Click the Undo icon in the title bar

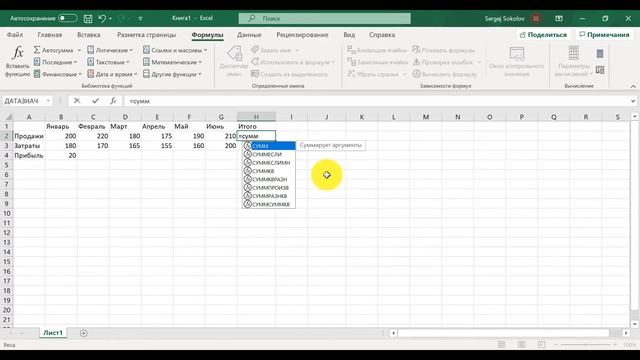[102, 18]
